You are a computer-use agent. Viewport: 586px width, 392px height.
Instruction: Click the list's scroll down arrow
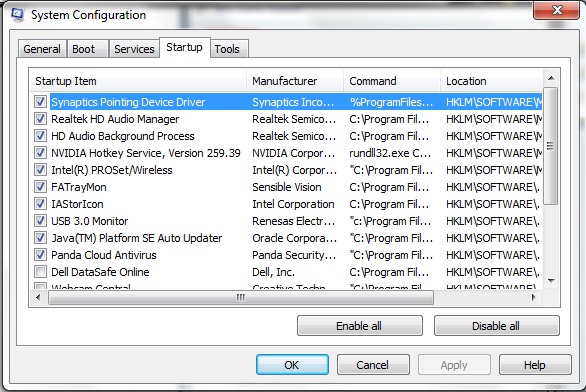click(x=551, y=280)
